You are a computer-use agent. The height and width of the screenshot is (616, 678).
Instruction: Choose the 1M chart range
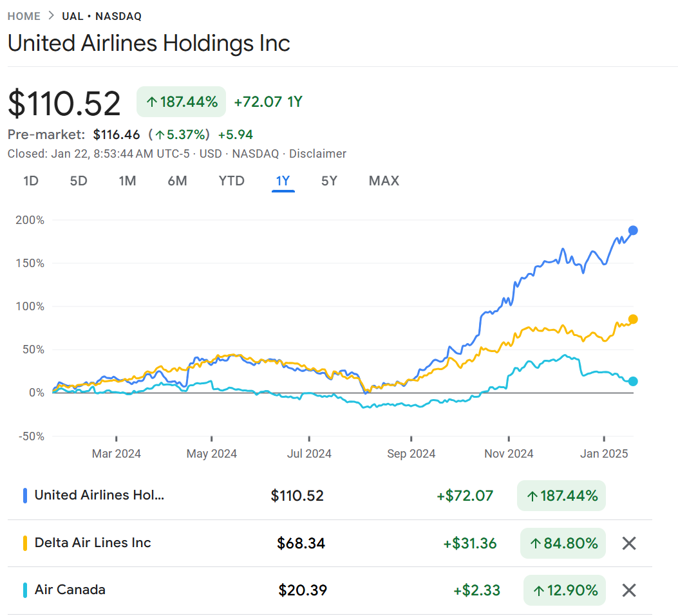coord(127,181)
